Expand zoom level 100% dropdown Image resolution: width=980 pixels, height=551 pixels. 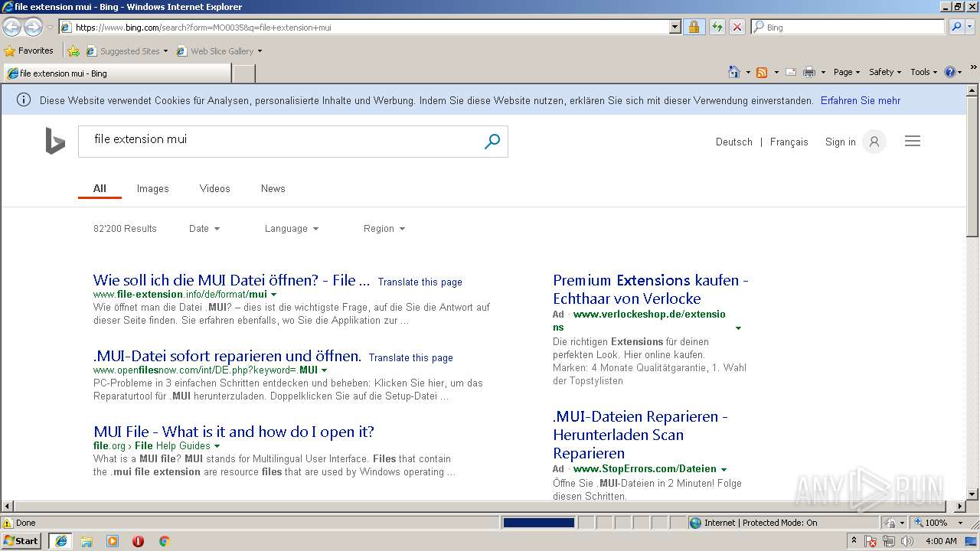[x=960, y=523]
